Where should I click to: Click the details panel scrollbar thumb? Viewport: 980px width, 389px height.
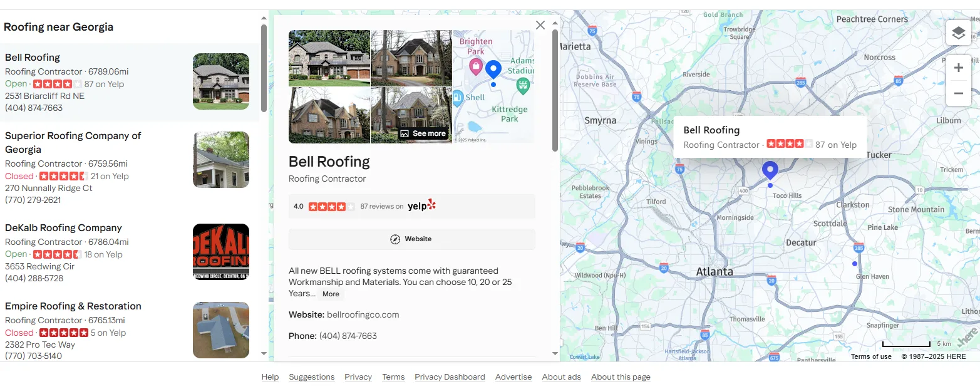[x=555, y=90]
